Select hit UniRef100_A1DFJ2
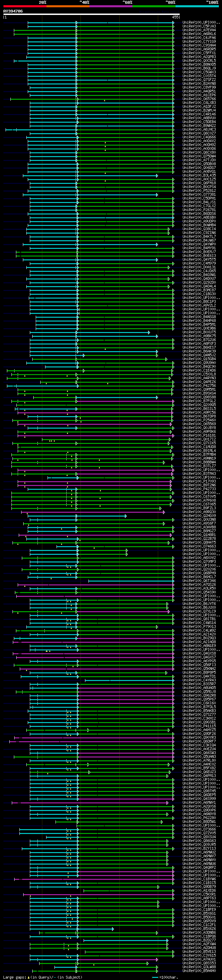Viewport: 222px width, 980px height. [x=199, y=106]
